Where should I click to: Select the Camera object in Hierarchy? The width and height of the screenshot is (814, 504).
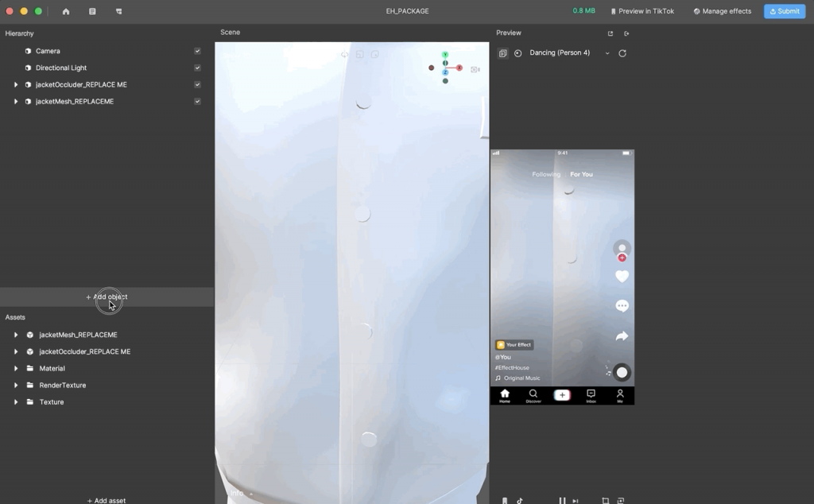pyautogui.click(x=48, y=51)
